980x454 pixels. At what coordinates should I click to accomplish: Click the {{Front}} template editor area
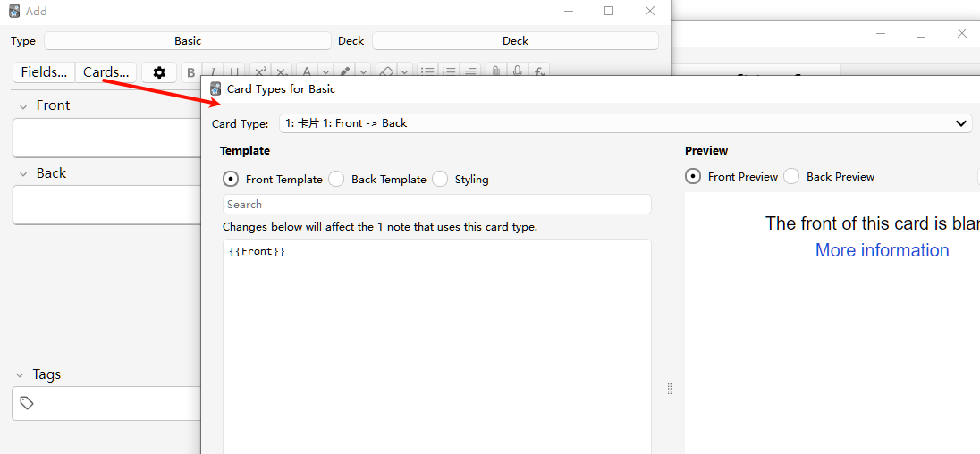tap(437, 347)
